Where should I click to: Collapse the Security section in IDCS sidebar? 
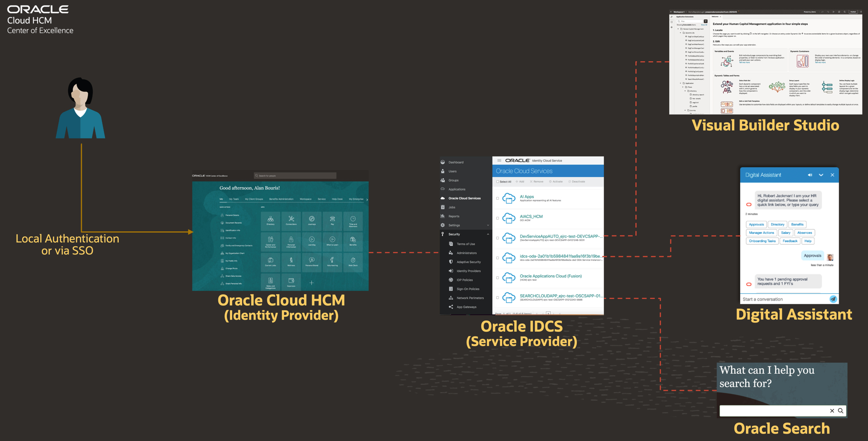click(x=488, y=234)
